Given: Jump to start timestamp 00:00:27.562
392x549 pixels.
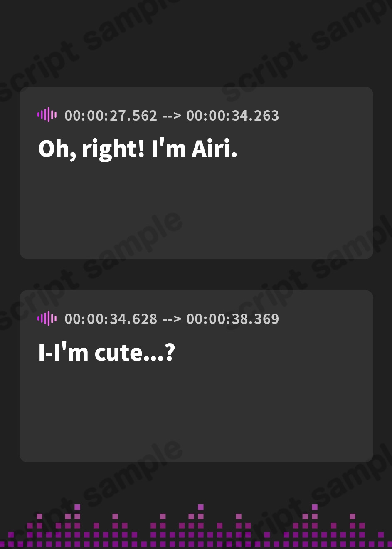Looking at the screenshot, I should coord(111,116).
